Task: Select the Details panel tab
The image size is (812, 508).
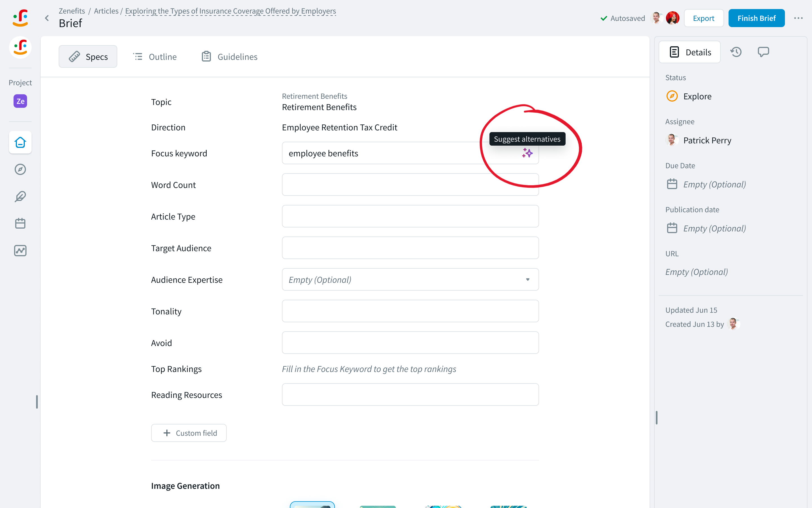Action: tap(690, 52)
